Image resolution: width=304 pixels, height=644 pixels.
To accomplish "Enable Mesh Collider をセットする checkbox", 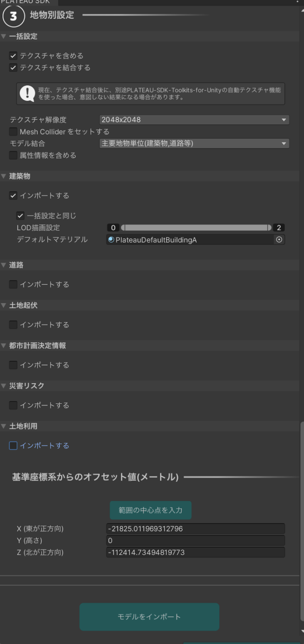I will click(13, 131).
